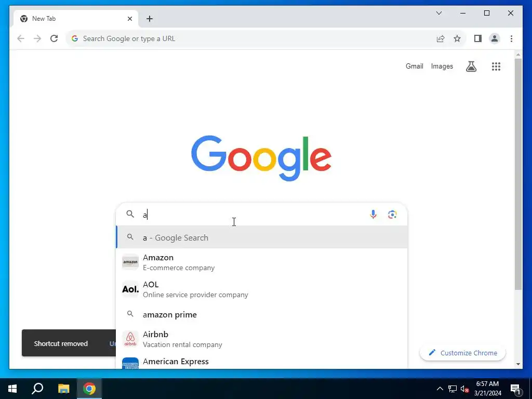Close the New Tab tab
The width and height of the screenshot is (532, 399).
129,19
